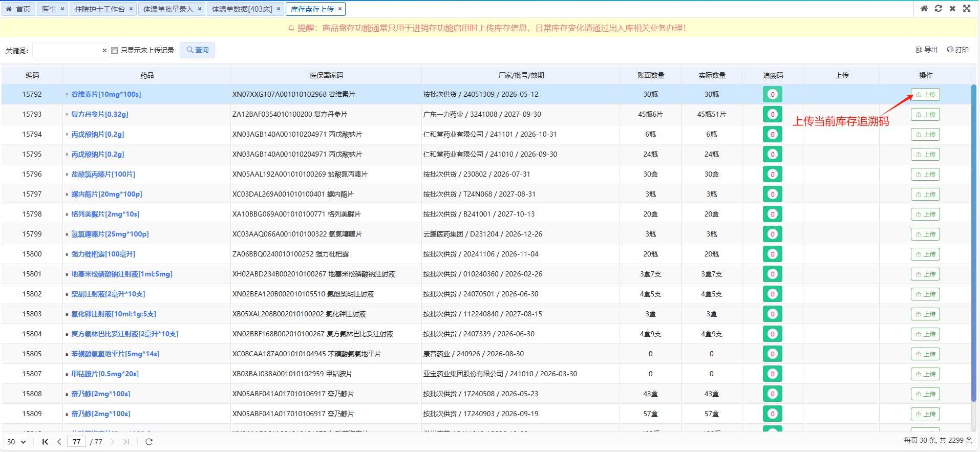This screenshot has height=452, width=980.
Task: Switch to the 首页 tab
Action: point(18,9)
